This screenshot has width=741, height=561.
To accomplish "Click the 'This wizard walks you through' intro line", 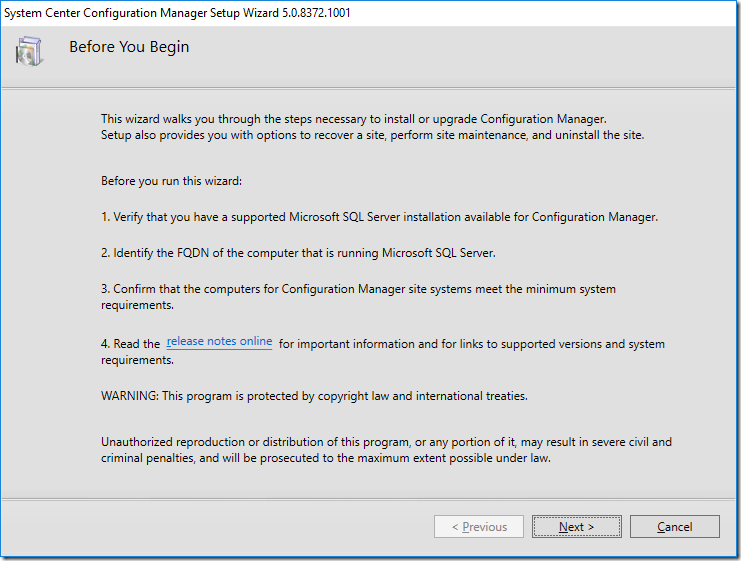I will (353, 119).
